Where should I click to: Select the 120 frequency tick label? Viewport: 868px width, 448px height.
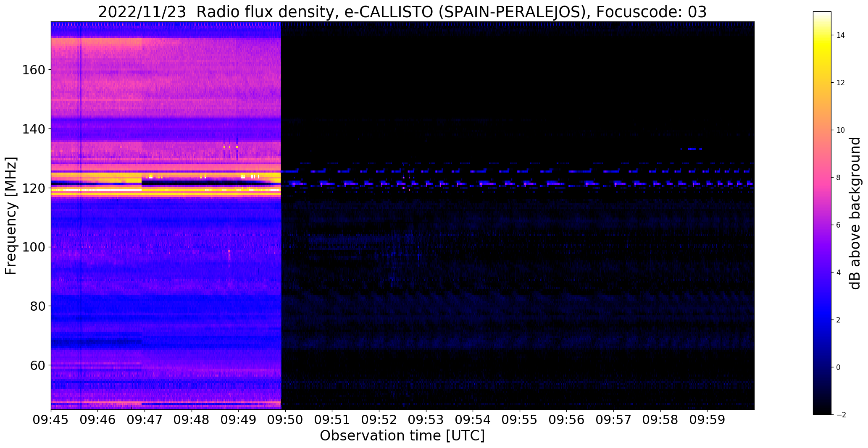point(33,188)
